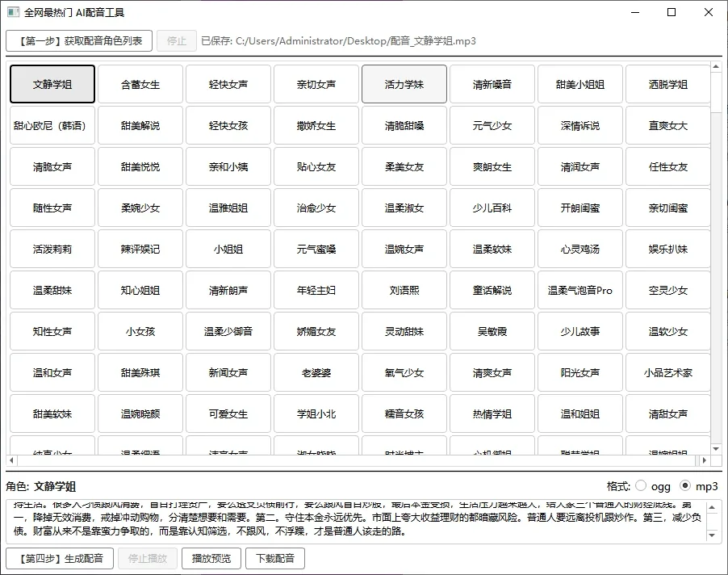This screenshot has height=575, width=728.
Task: Choose the 刘语熙 voice role
Action: coord(404,290)
